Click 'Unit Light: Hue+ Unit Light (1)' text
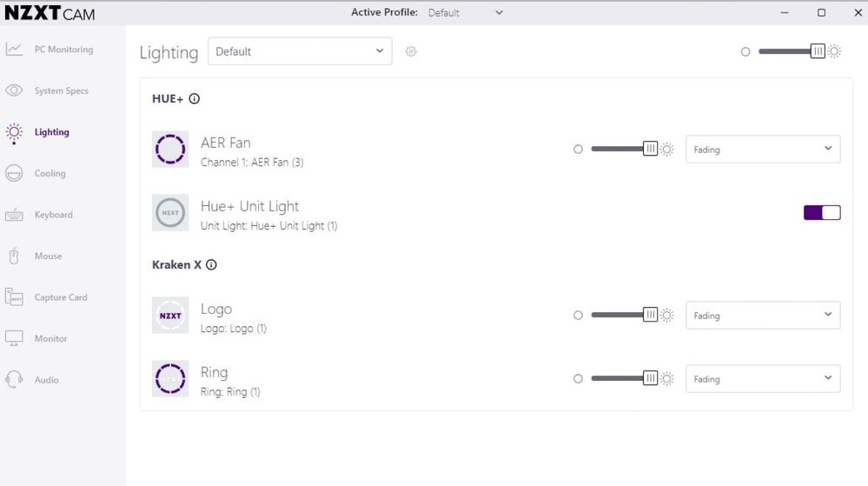This screenshot has width=868, height=486. [x=268, y=226]
